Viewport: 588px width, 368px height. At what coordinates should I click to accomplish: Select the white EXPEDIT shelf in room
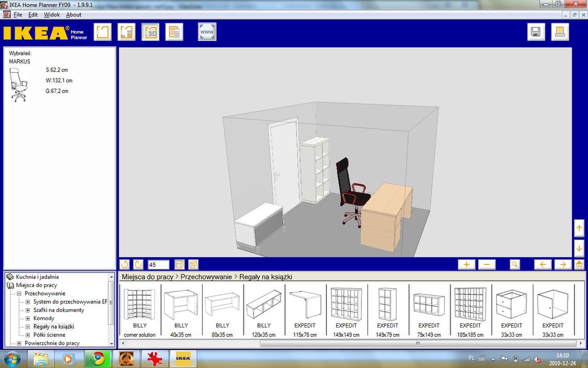pyautogui.click(x=315, y=170)
